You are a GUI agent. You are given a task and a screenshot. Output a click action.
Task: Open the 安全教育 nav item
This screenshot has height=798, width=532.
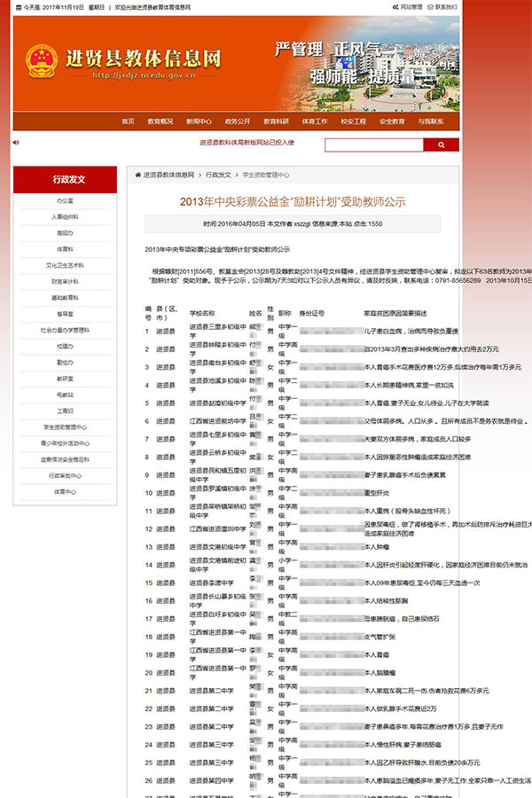coord(392,121)
